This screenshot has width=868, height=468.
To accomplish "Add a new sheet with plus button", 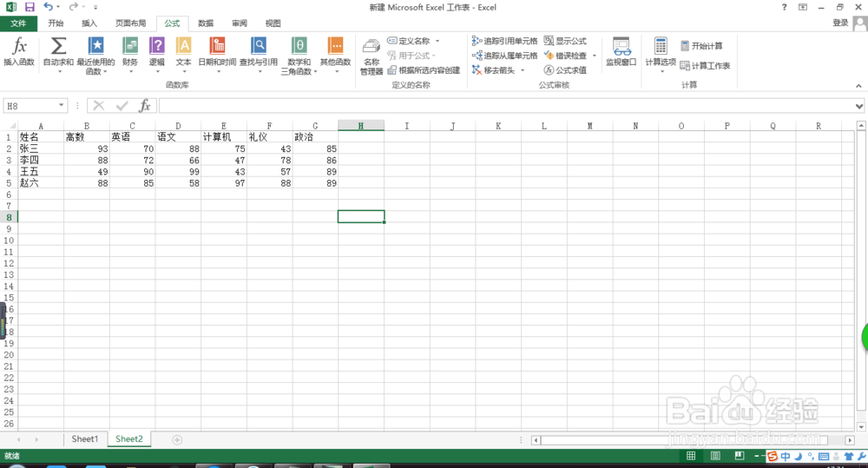I will click(177, 439).
